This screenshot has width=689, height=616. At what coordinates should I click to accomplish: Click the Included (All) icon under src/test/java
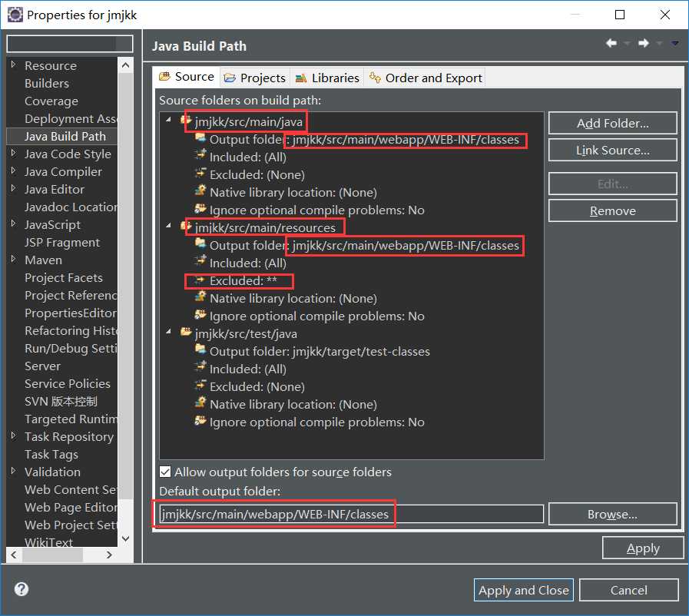coord(200,367)
